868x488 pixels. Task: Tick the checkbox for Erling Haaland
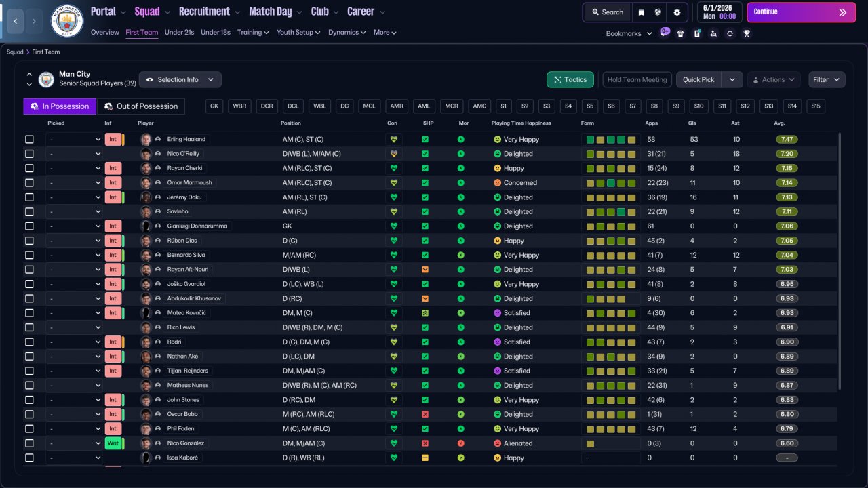click(29, 139)
